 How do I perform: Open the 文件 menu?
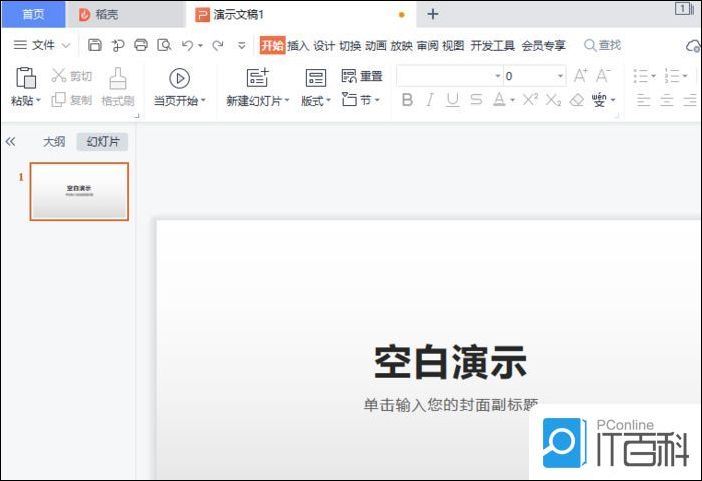[x=42, y=45]
